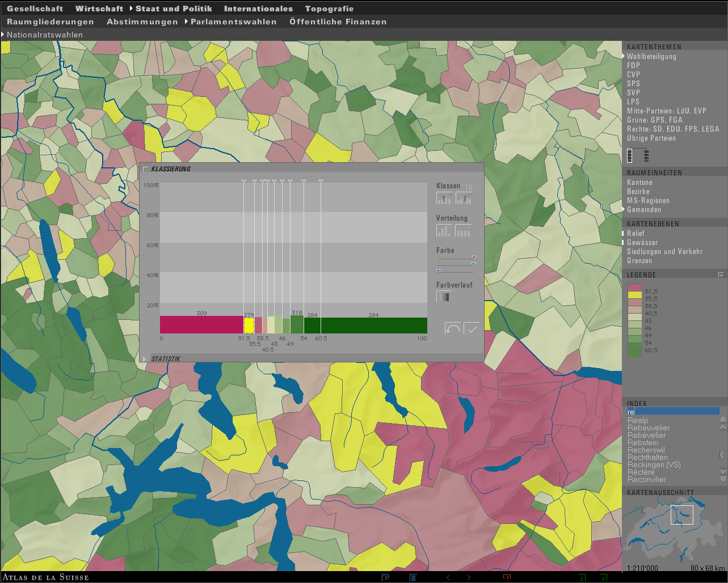The width and height of the screenshot is (728, 583).
Task: Select the uneven distribution histogram icon
Action: pos(444,231)
